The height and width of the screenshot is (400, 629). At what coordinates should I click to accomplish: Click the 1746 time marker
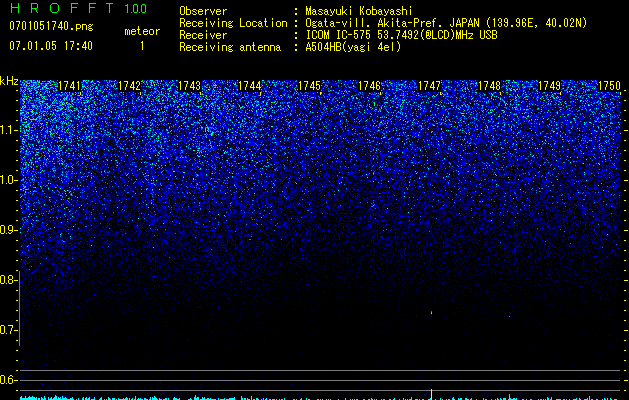(x=369, y=86)
